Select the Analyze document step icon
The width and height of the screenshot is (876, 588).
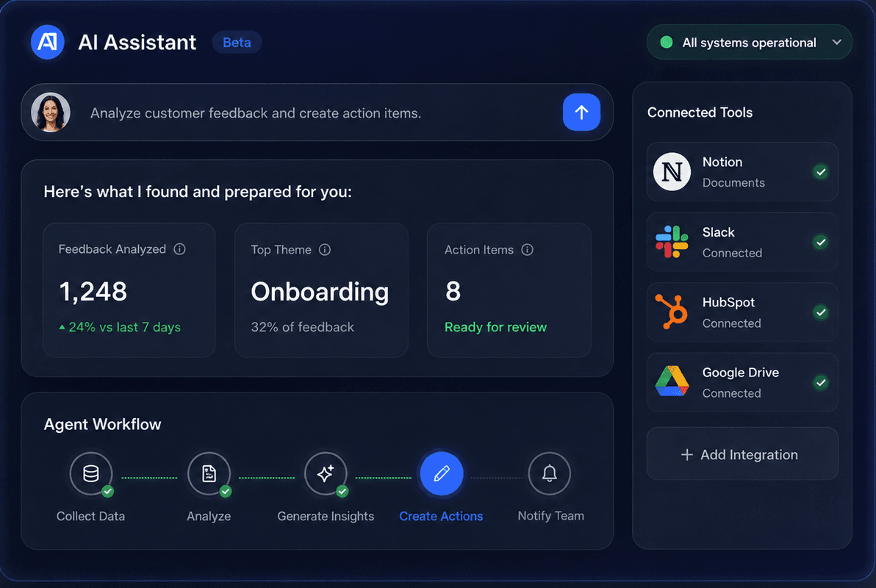pos(209,473)
